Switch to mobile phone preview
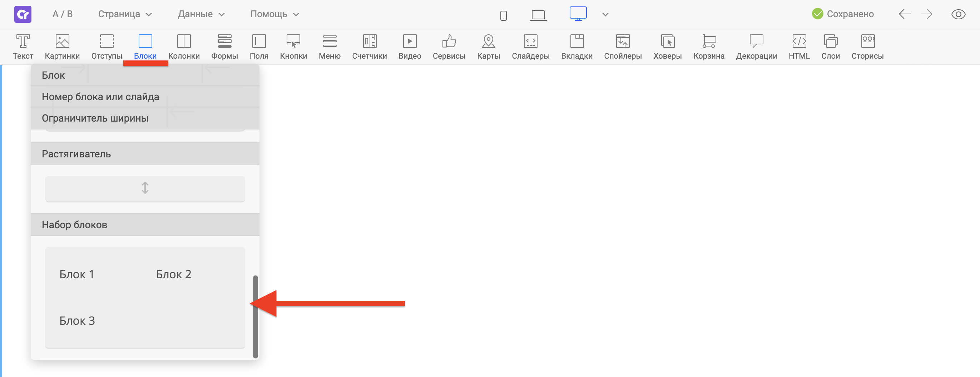This screenshot has width=980, height=377. coord(503,15)
